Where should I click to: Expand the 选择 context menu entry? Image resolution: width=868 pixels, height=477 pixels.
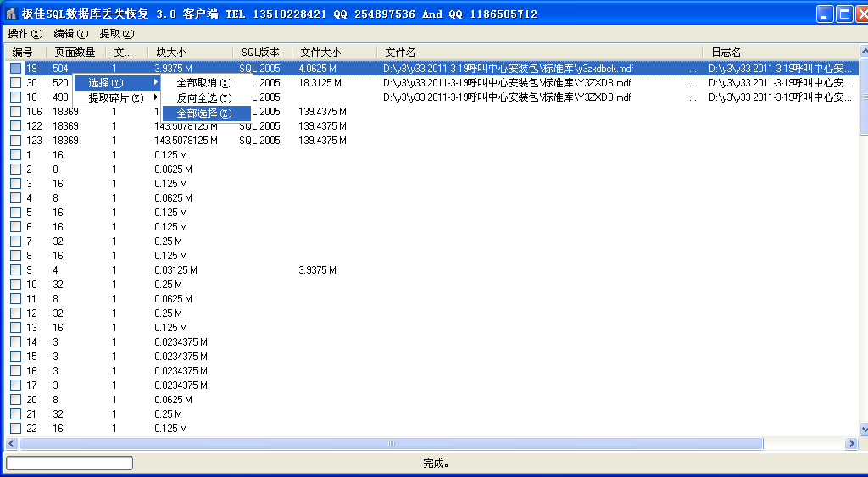[x=117, y=82]
